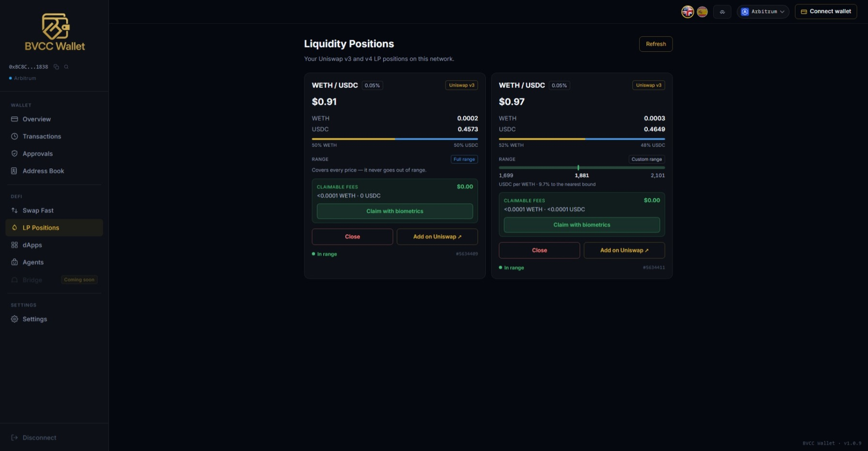Click the Custom range badge
Image resolution: width=868 pixels, height=451 pixels.
647,159
